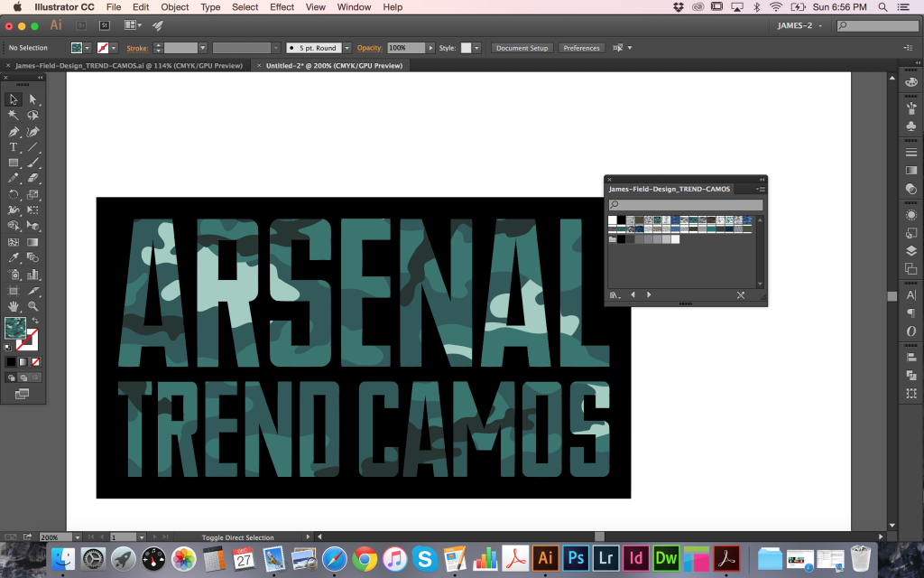This screenshot has height=578, width=924.
Task: Select the Shape Builder tool
Action: tap(14, 226)
